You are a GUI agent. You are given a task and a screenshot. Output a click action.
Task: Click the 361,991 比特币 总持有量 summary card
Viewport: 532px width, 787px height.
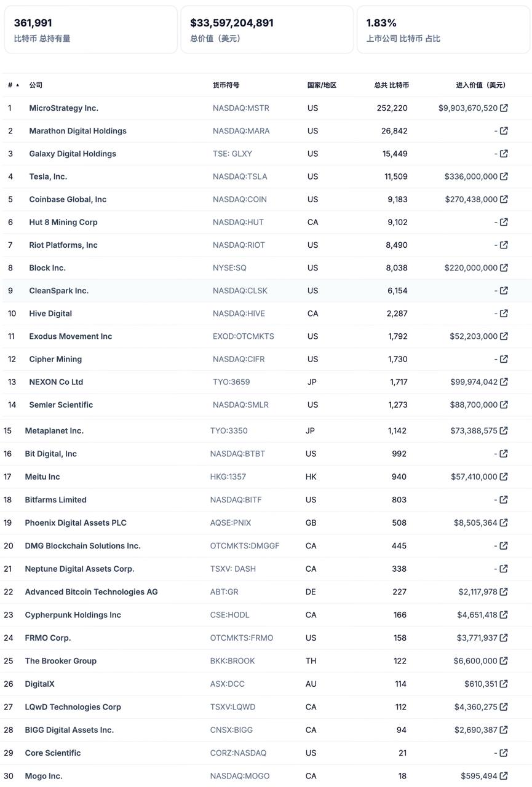coord(91,30)
